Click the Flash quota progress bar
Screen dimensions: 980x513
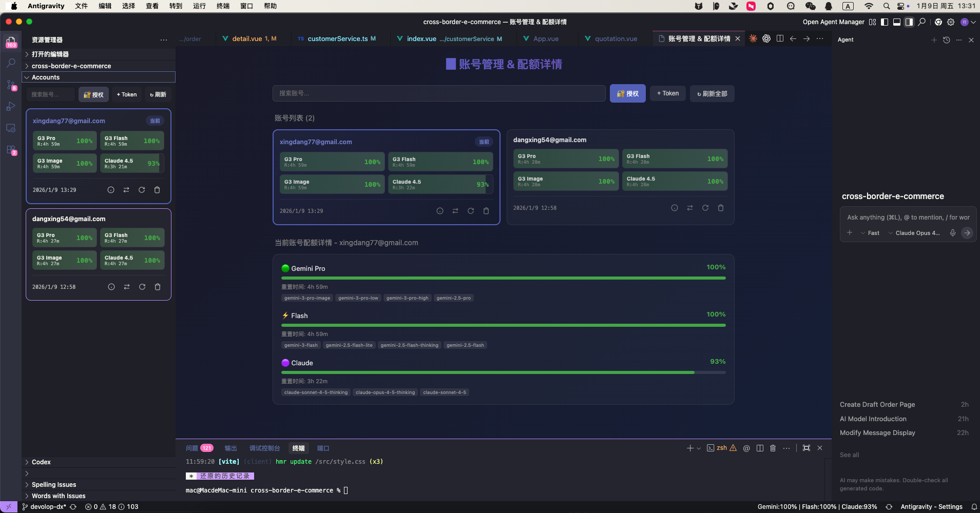coord(504,325)
